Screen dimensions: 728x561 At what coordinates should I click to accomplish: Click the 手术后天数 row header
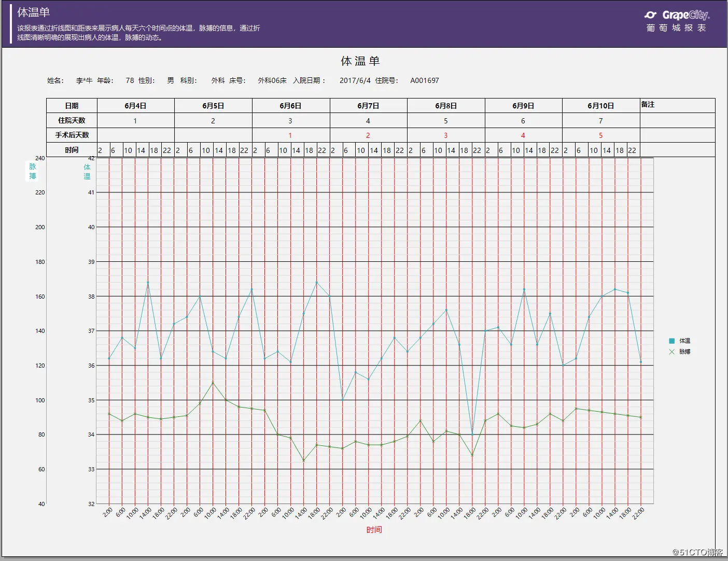[72, 135]
